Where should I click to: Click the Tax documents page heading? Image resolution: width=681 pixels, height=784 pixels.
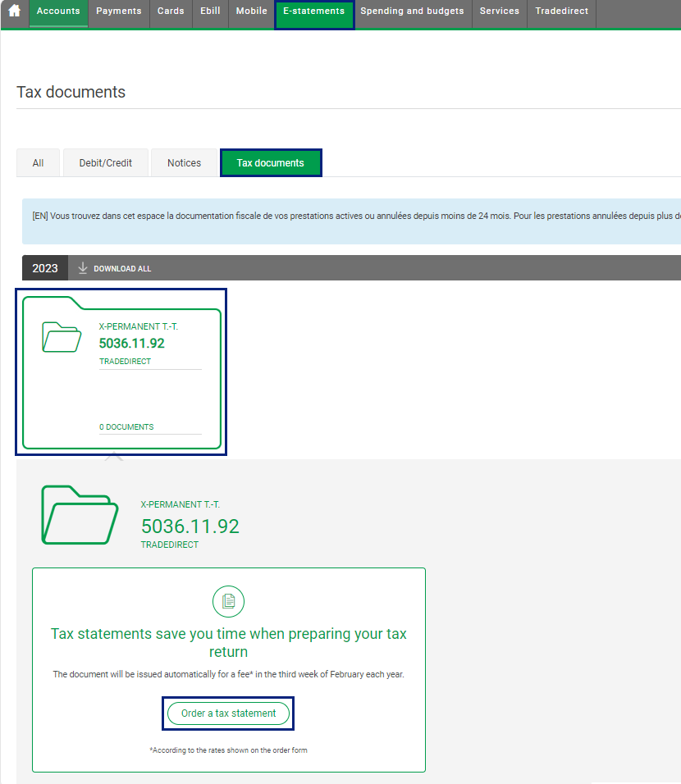[x=71, y=92]
